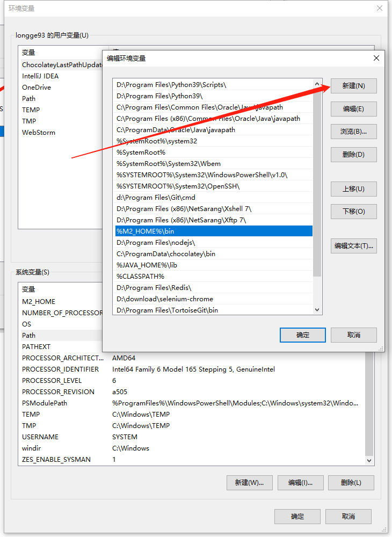Click the path list scroll-down arrow

(317, 310)
